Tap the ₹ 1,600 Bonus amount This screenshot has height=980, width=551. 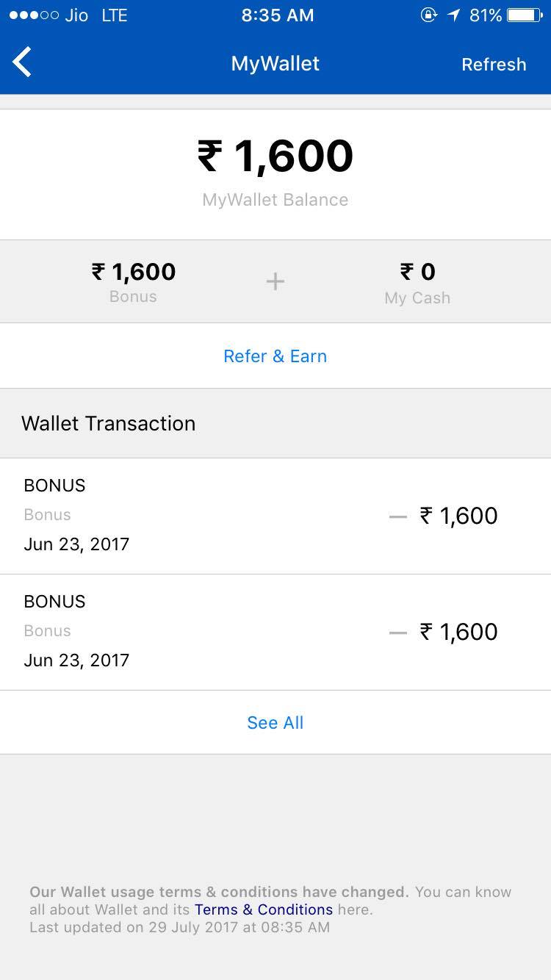[133, 273]
